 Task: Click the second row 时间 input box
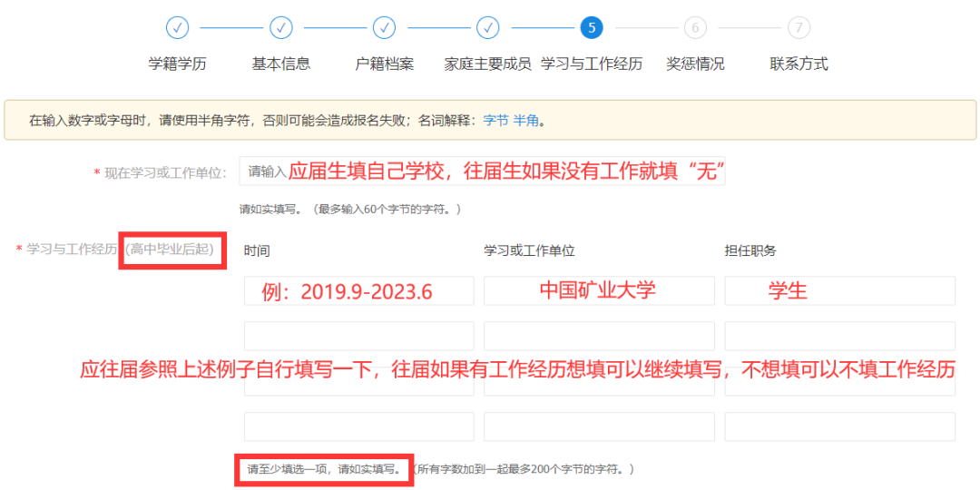click(x=358, y=336)
